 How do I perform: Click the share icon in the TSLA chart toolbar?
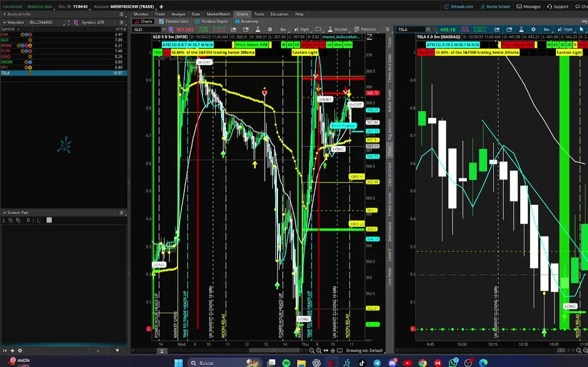(x=497, y=29)
